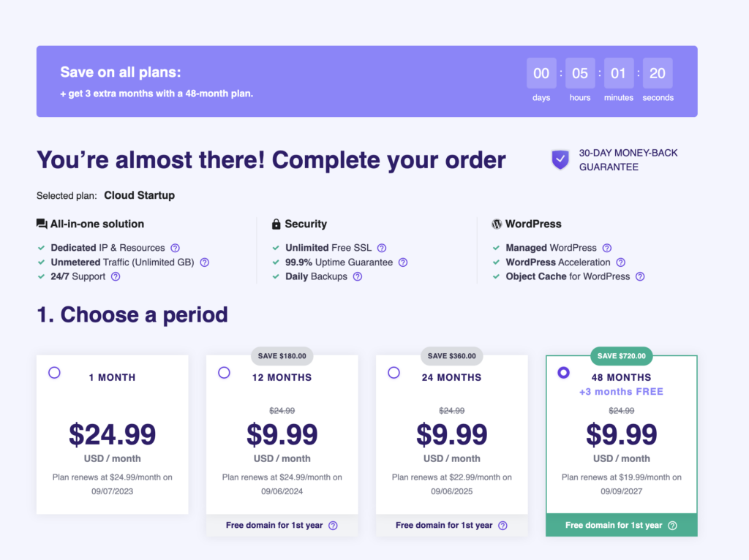Select the 1 month period radio button
Screen dimensions: 749x560
(54, 373)
